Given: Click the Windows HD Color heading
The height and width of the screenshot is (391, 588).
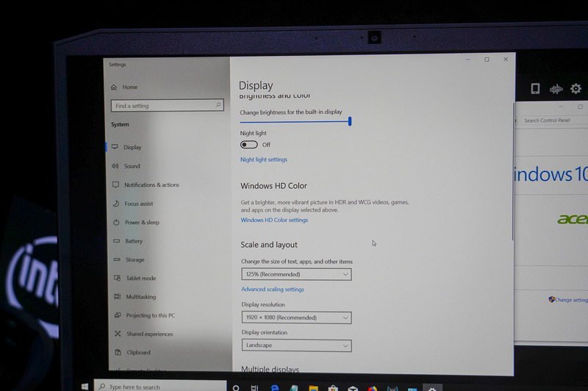Looking at the screenshot, I should click(273, 186).
